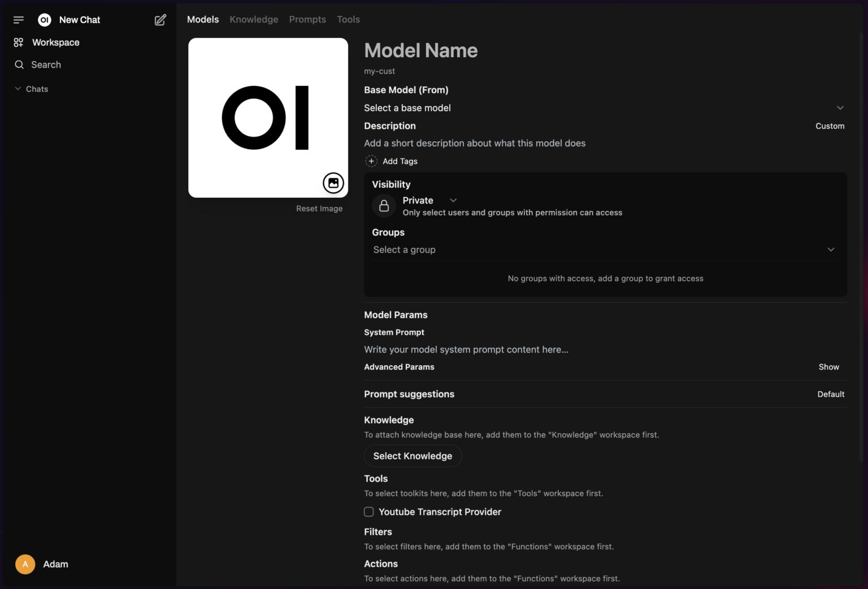Viewport: 868px width, 589px height.
Task: Enable the Youtube Transcript Provider tool
Action: [x=368, y=512]
